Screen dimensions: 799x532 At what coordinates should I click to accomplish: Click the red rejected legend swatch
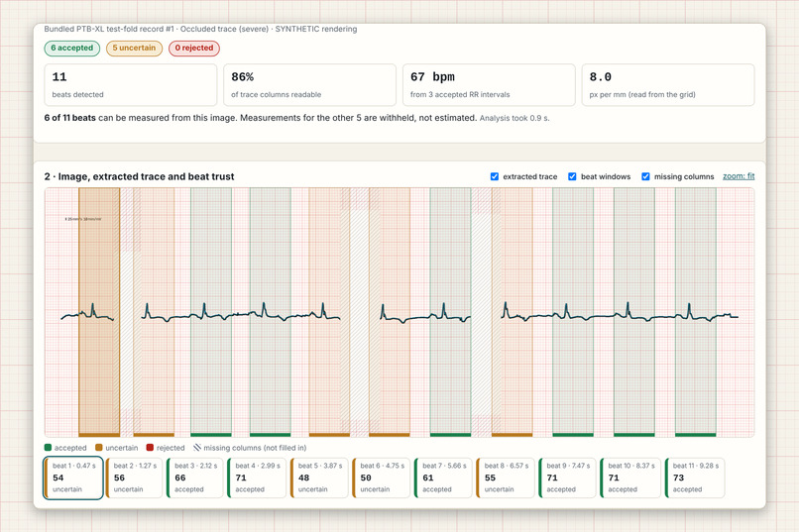(150, 448)
